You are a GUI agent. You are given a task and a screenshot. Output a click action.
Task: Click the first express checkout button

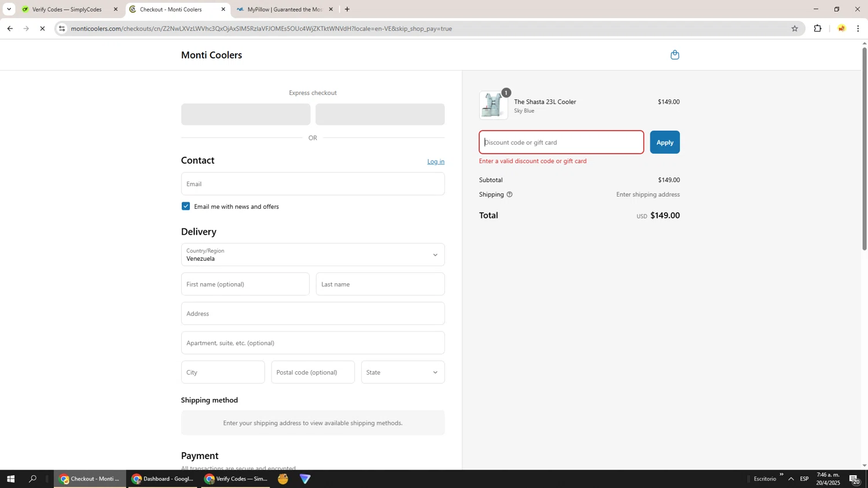point(245,114)
